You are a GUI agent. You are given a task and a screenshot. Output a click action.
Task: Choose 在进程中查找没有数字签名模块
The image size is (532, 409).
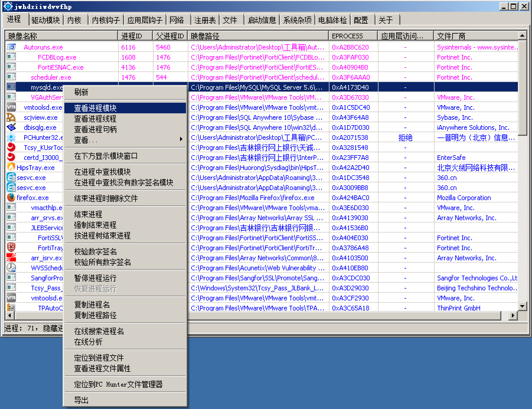(x=125, y=182)
